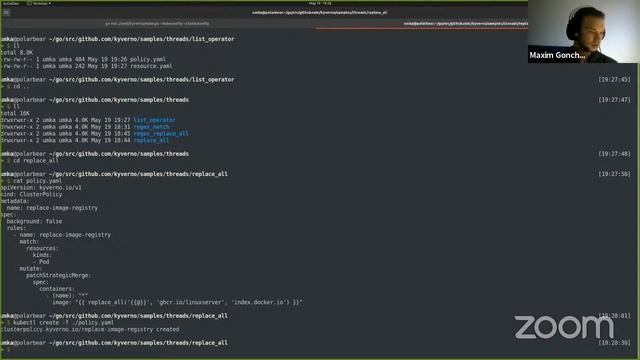Switch to the first terminal tab
Screen dimensions: 640x360
pos(158,24)
